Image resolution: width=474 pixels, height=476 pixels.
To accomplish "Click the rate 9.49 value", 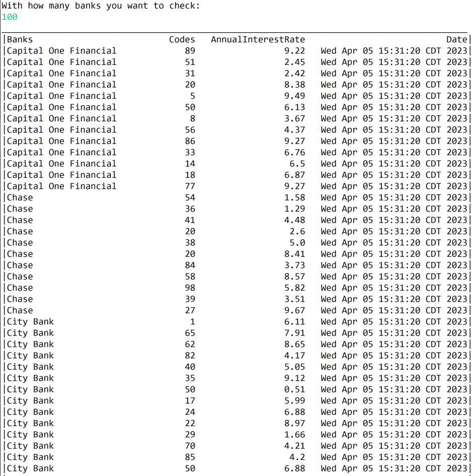I will tap(296, 96).
